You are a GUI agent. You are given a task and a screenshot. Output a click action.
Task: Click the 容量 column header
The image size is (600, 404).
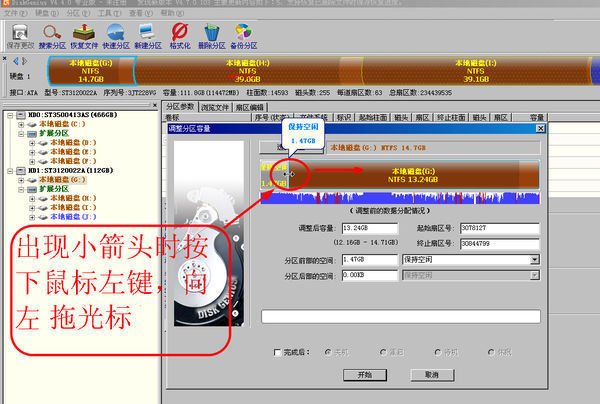pos(530,117)
